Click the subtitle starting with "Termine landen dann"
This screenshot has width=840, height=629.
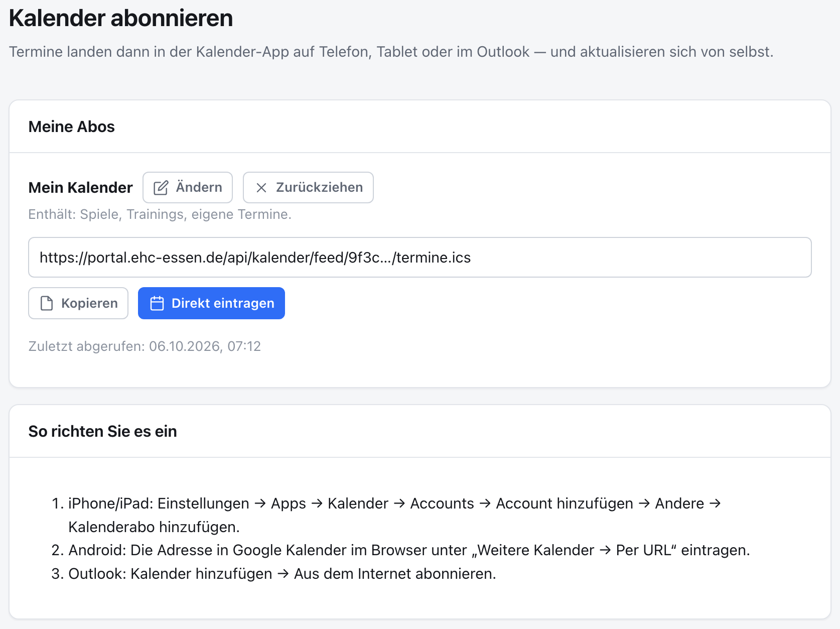click(x=391, y=52)
